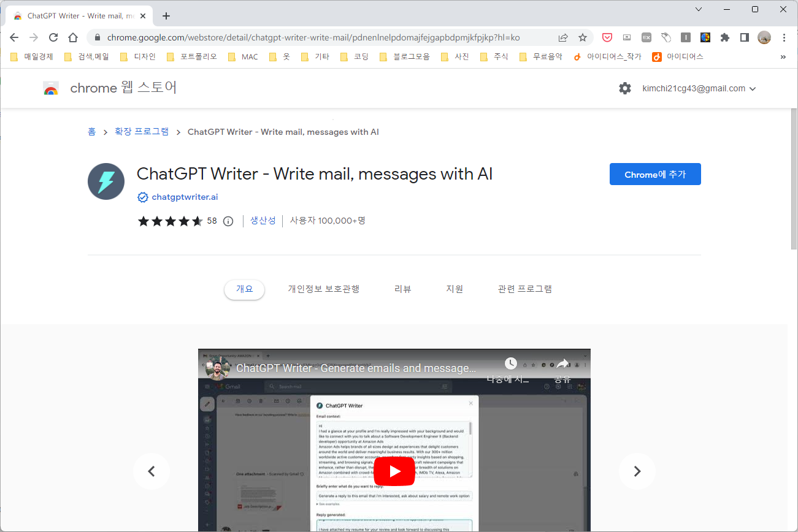This screenshot has width=798, height=532.
Task: Click the YouTube video title text
Action: (x=356, y=368)
